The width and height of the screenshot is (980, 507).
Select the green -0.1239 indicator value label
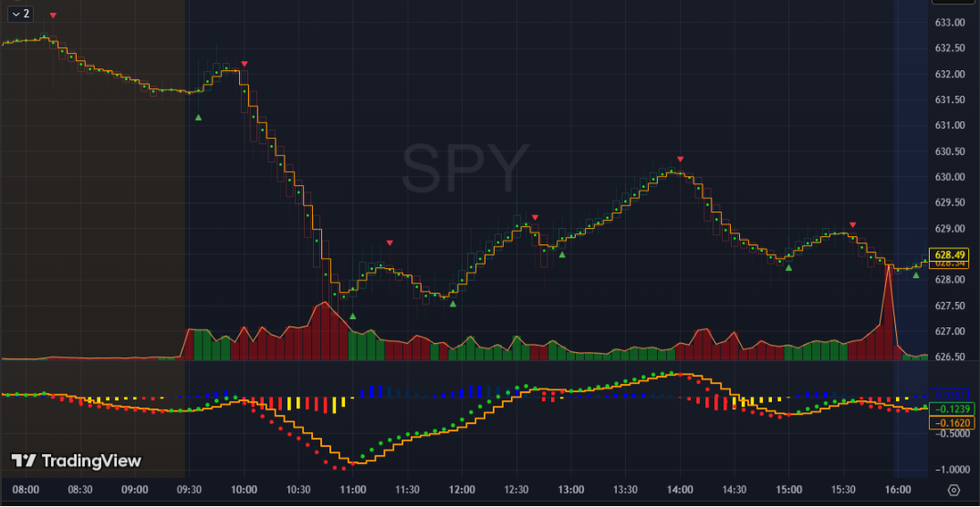click(951, 410)
